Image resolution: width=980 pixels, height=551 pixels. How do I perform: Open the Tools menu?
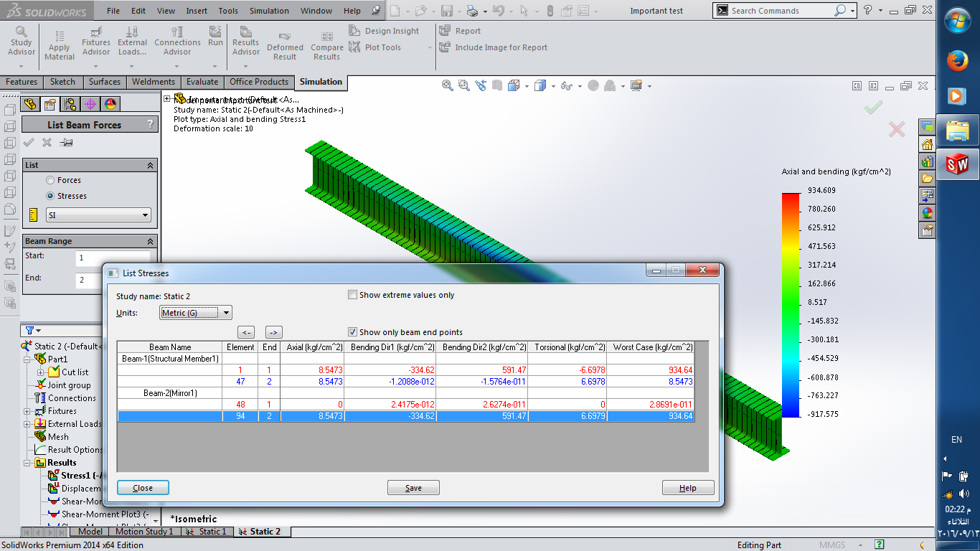point(228,11)
